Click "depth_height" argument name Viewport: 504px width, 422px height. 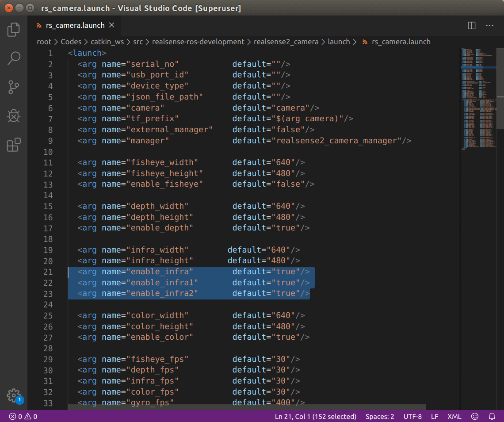pos(160,217)
